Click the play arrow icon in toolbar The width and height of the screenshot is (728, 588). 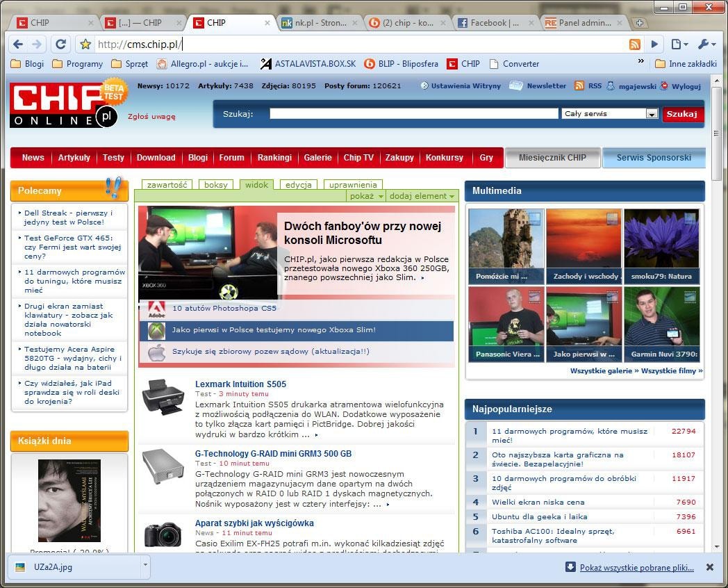click(x=654, y=44)
